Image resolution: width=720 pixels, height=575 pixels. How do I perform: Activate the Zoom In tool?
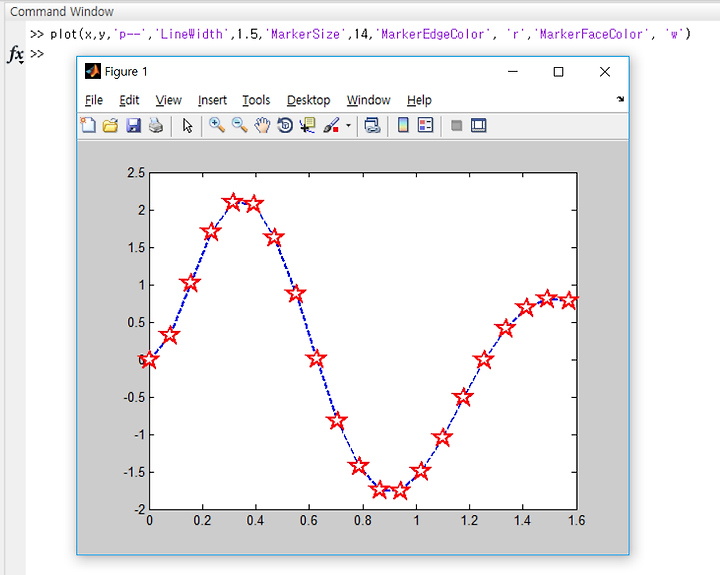[x=217, y=125]
